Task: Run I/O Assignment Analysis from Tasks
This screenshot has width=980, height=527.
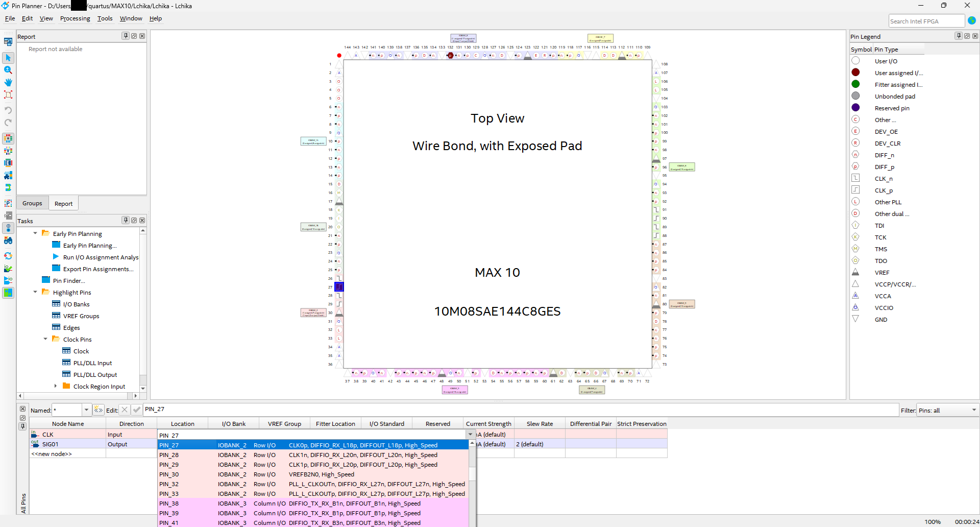Action: pyautogui.click(x=100, y=257)
